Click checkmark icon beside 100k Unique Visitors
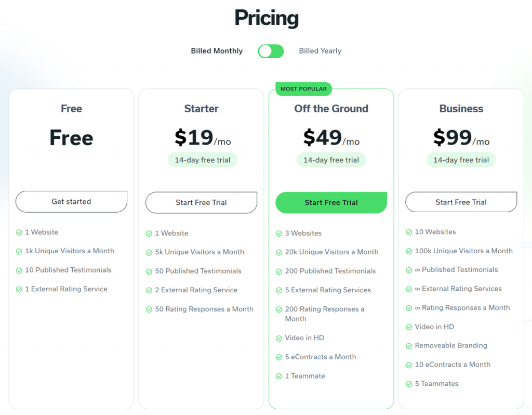The image size is (532, 415). tap(409, 251)
